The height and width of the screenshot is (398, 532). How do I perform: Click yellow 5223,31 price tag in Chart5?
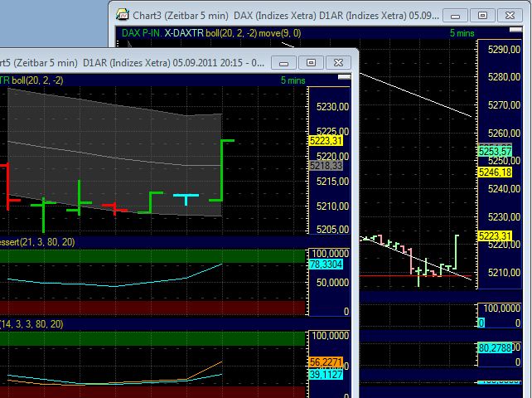pyautogui.click(x=326, y=141)
